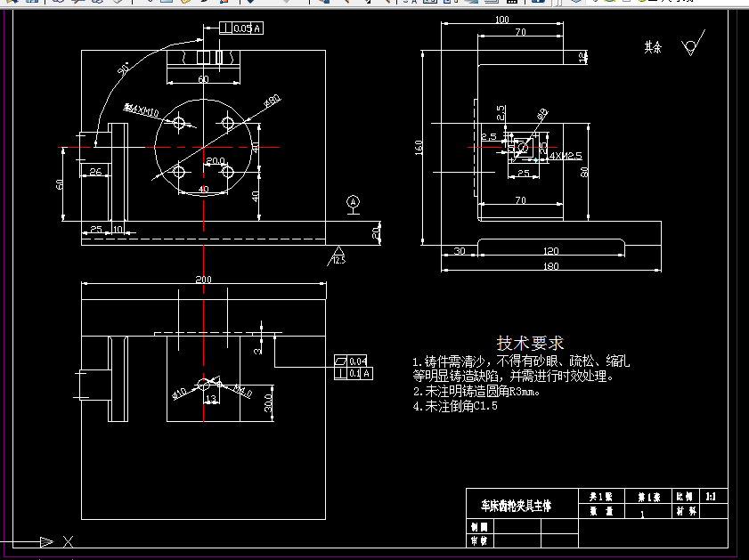Select the 13 dimension below the small hole

(211, 398)
